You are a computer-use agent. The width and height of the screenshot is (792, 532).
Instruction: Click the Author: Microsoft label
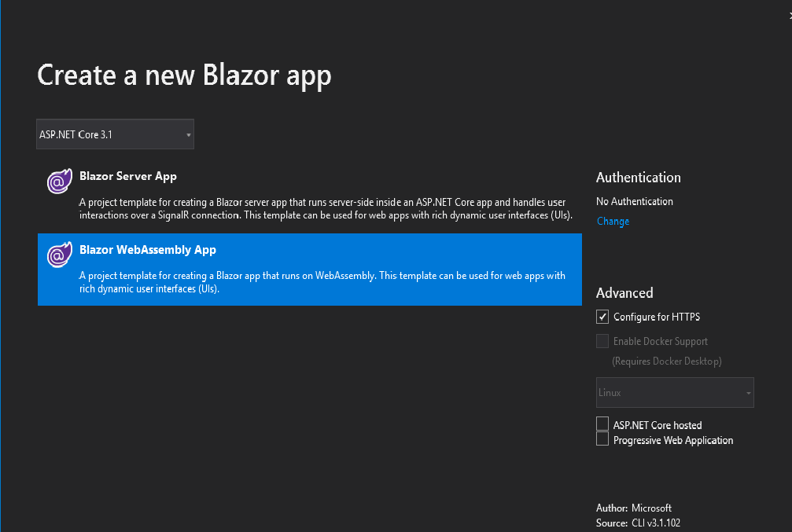coord(634,508)
